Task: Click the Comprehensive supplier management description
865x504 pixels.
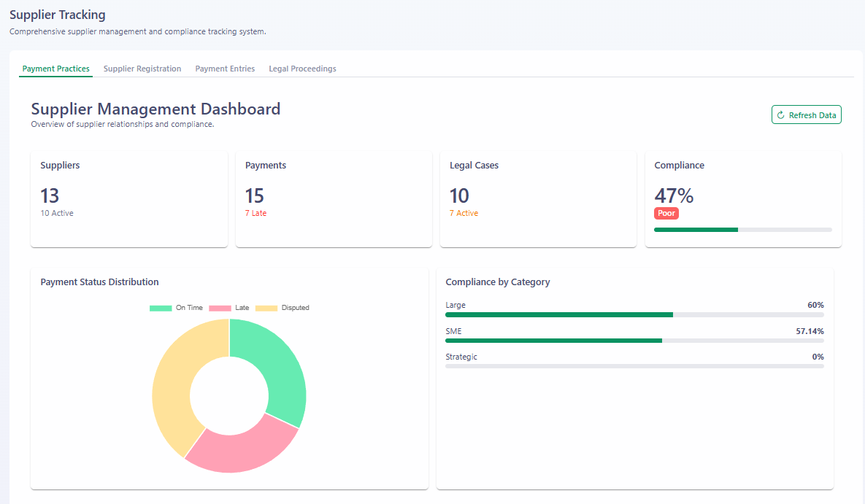Action: pyautogui.click(x=138, y=32)
